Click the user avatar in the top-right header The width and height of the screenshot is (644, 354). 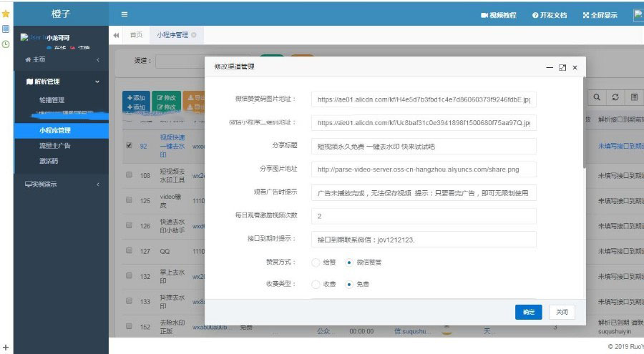pos(638,15)
